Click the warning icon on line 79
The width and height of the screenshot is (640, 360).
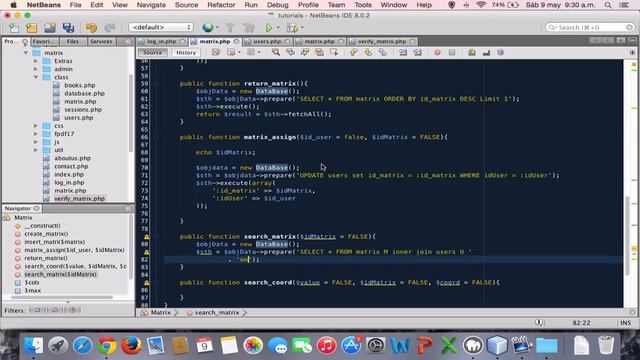tap(147, 237)
